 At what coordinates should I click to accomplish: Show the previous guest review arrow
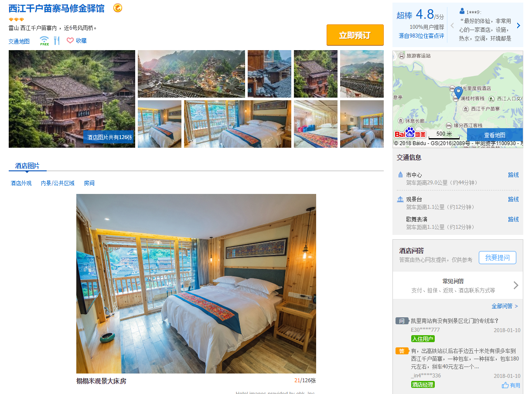pyautogui.click(x=452, y=26)
